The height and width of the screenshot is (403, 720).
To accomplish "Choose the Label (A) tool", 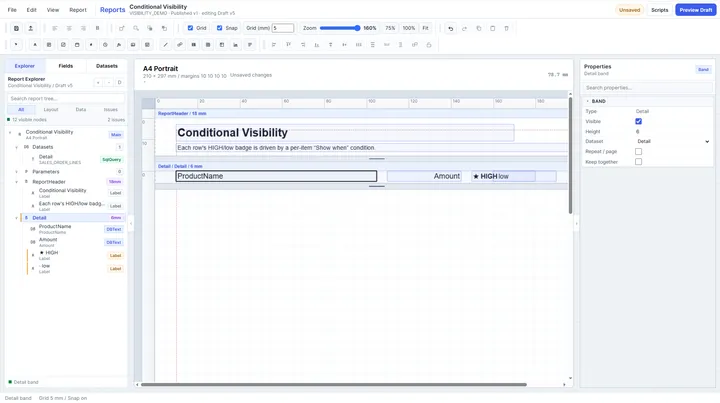I will click(x=35, y=45).
